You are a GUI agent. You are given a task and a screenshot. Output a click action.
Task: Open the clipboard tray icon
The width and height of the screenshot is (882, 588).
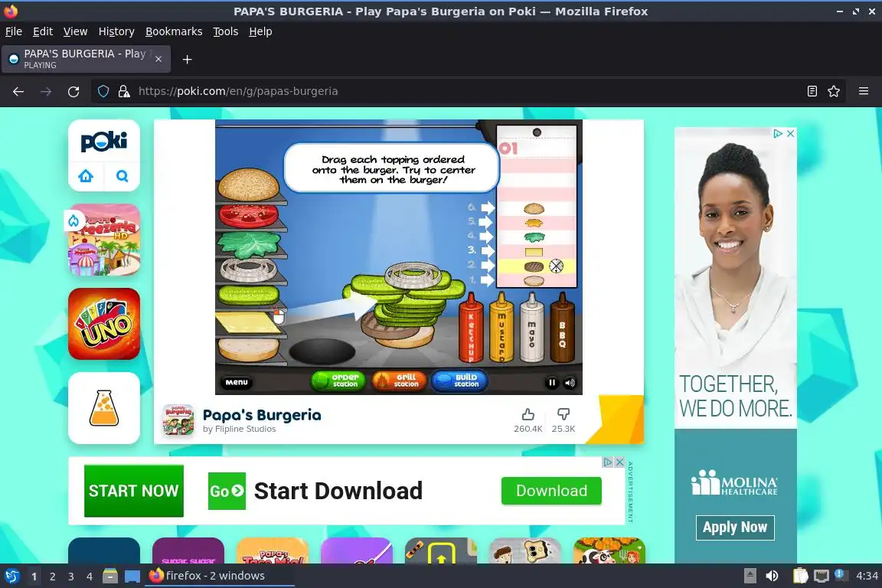800,577
